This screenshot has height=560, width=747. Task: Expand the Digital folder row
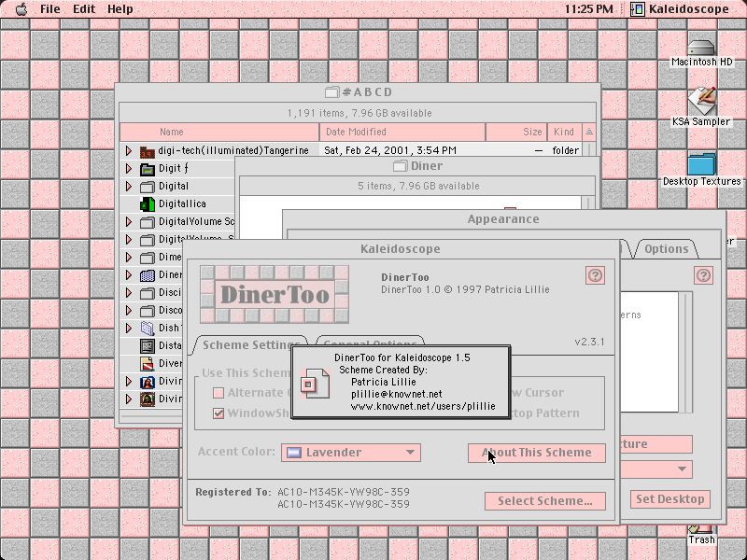pyautogui.click(x=129, y=186)
